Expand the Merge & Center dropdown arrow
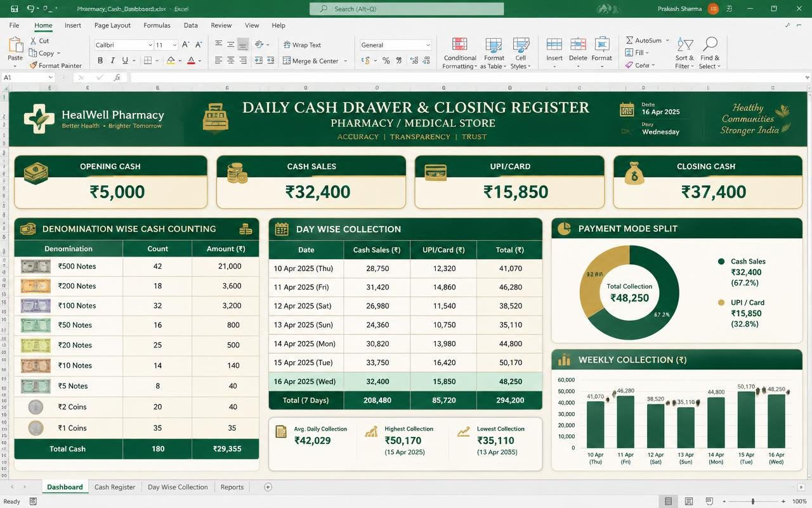This screenshot has width=812, height=508. 345,61
